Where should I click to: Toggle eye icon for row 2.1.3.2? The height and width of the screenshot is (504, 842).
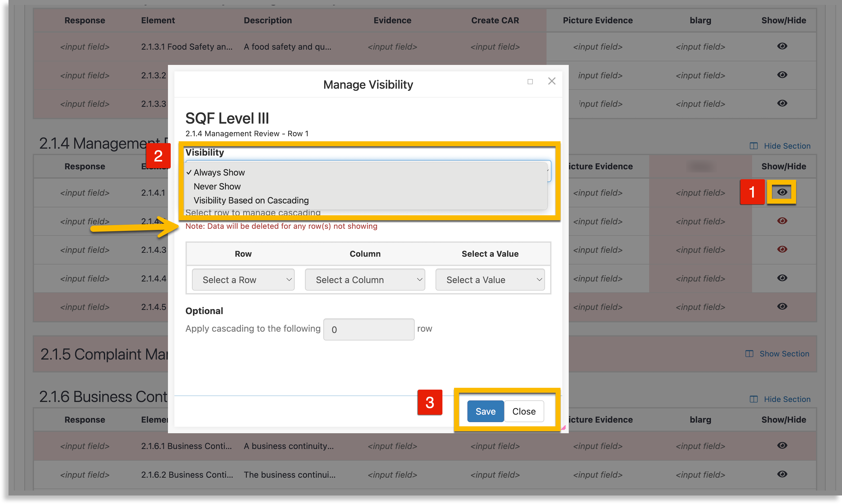click(x=782, y=75)
